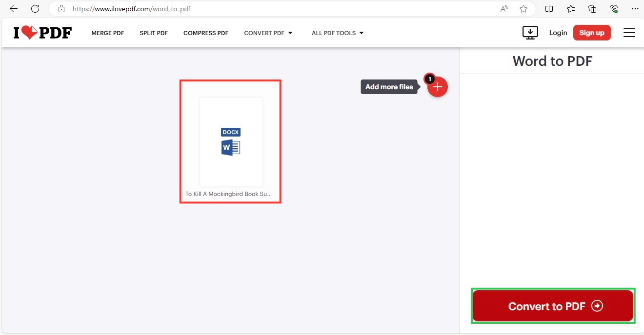The image size is (644, 335).
Task: Click the Sign up button
Action: click(x=592, y=33)
